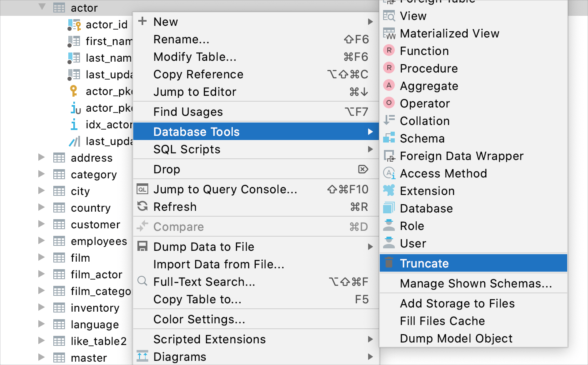Image resolution: width=588 pixels, height=365 pixels.
Task: Click the Jump to Query Console icon
Action: (x=142, y=189)
